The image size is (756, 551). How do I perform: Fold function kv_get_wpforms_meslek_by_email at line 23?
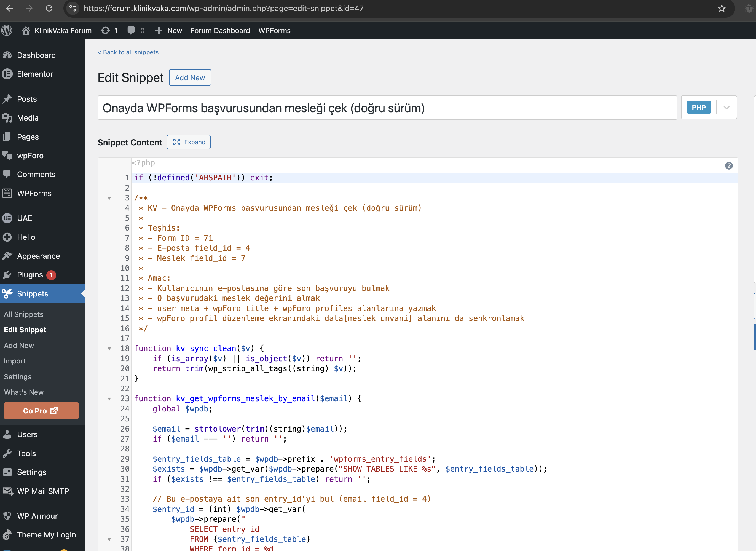click(109, 399)
